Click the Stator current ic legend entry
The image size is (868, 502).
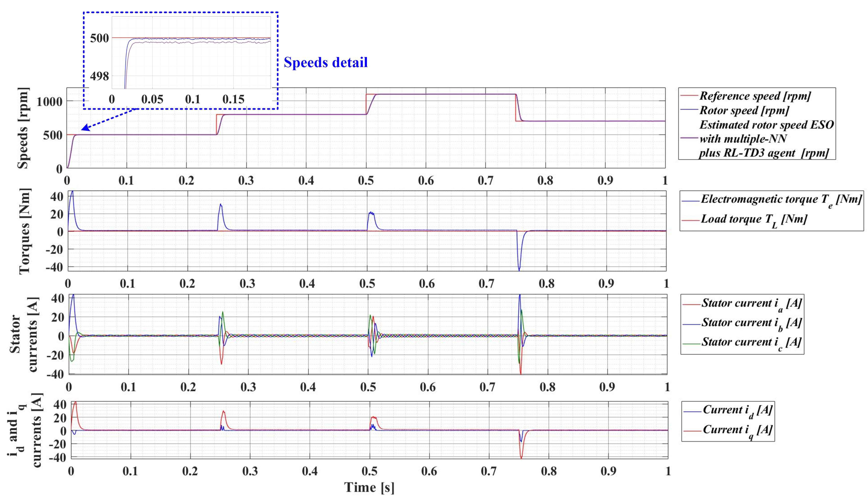(751, 342)
